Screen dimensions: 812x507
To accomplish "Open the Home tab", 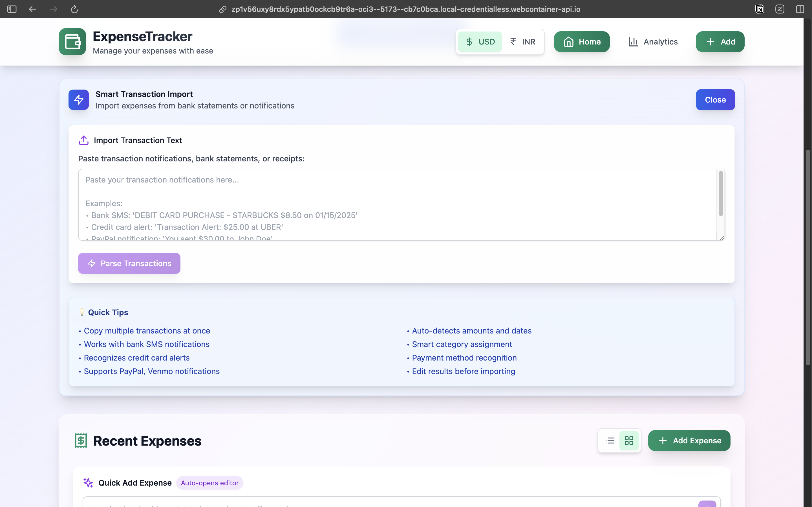I will pos(581,42).
